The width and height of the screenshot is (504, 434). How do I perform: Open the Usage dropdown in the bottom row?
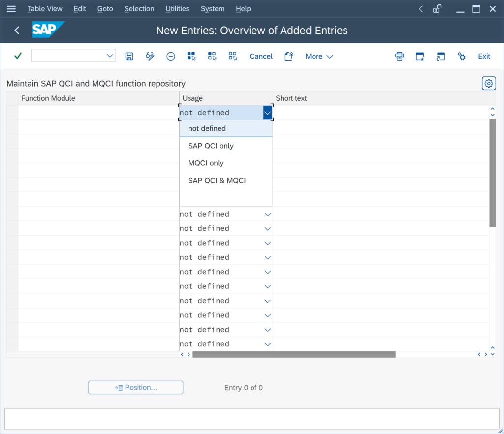(x=267, y=344)
